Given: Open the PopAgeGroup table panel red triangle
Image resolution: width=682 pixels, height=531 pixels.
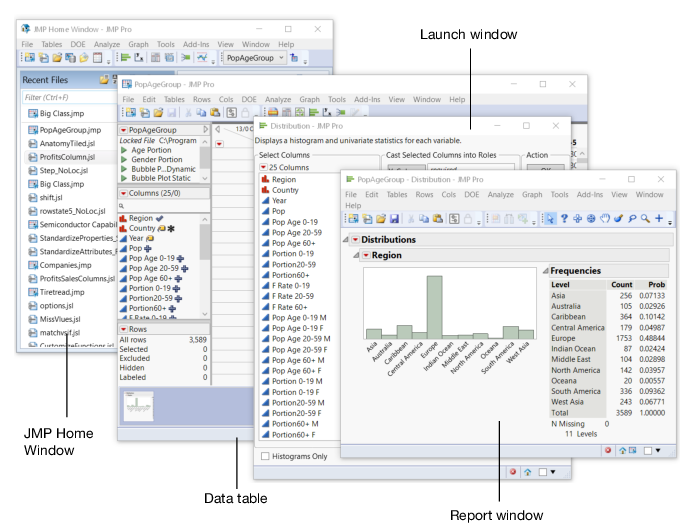Looking at the screenshot, I should click(x=124, y=130).
